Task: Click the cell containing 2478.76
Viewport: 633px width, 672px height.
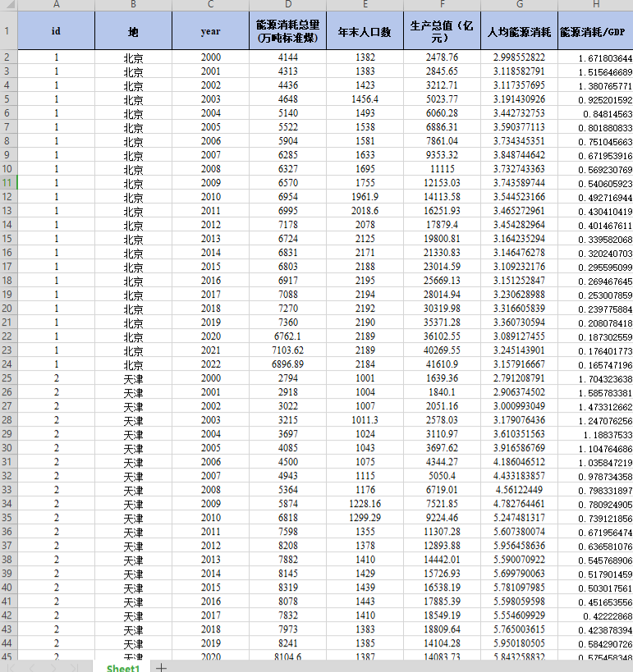Action: [443, 57]
